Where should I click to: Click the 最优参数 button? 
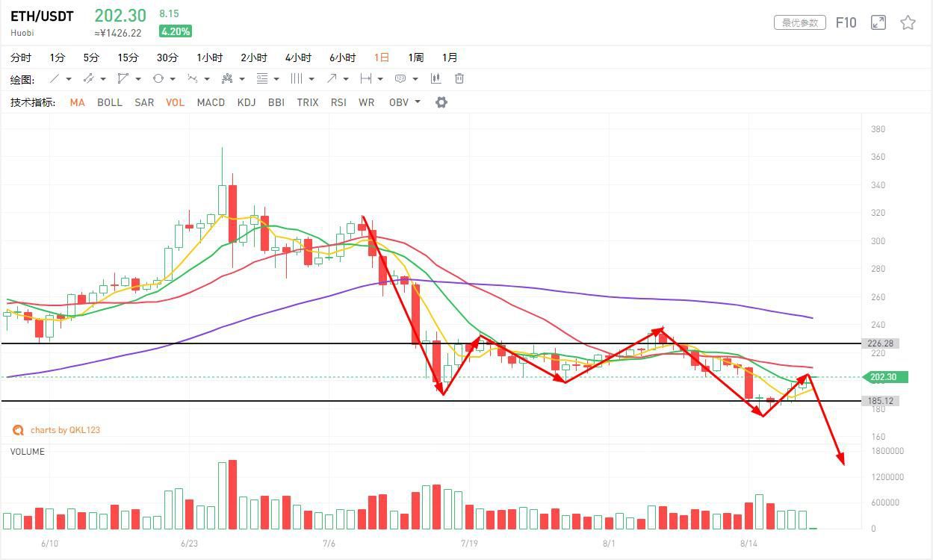[799, 22]
